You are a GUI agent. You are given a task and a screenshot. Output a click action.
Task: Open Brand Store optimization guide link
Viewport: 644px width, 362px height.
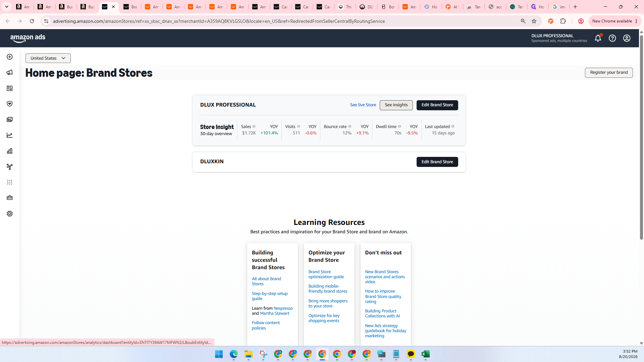[x=326, y=274]
